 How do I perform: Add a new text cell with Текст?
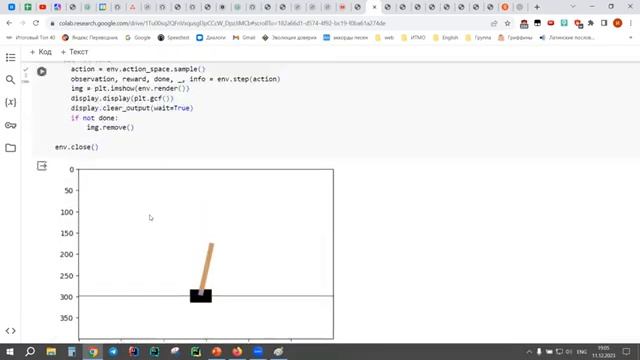tap(74, 52)
